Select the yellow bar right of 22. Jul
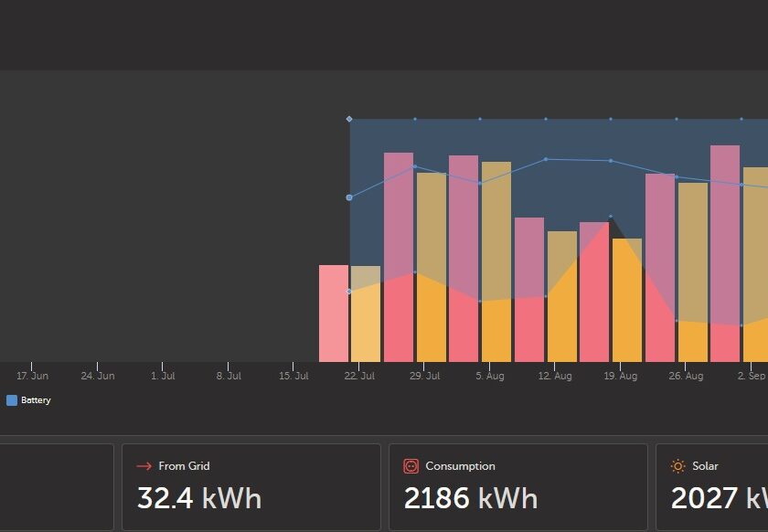Viewport: 768px width, 532px height. [x=366, y=314]
